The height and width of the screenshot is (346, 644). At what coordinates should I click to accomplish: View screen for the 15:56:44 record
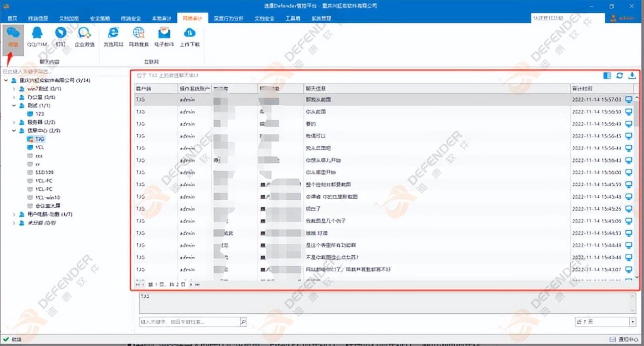click(x=629, y=148)
